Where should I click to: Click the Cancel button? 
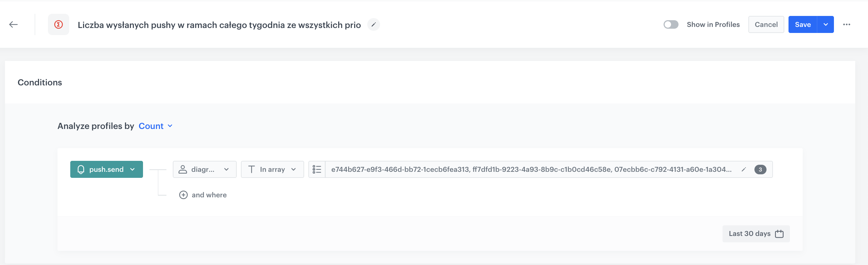[766, 24]
